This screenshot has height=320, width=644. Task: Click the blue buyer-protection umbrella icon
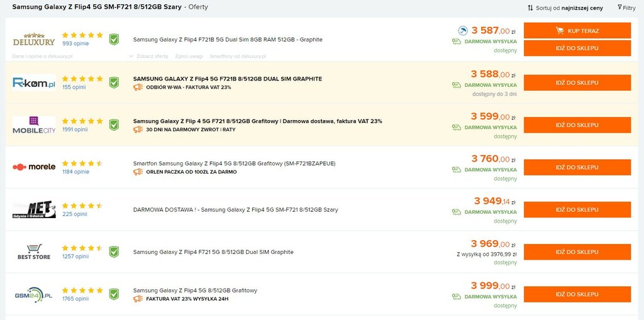tap(463, 31)
